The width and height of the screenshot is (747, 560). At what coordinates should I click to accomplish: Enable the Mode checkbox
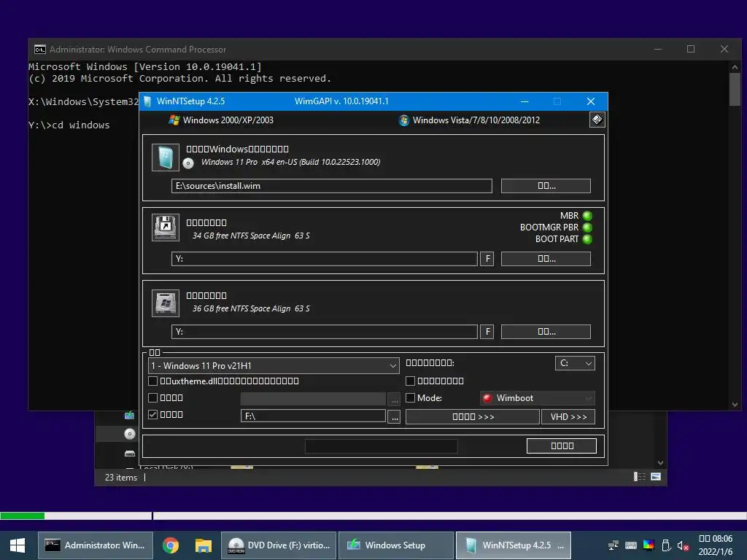410,397
